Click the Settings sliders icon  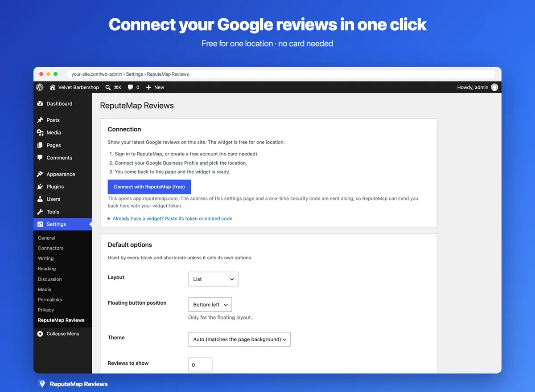click(40, 225)
